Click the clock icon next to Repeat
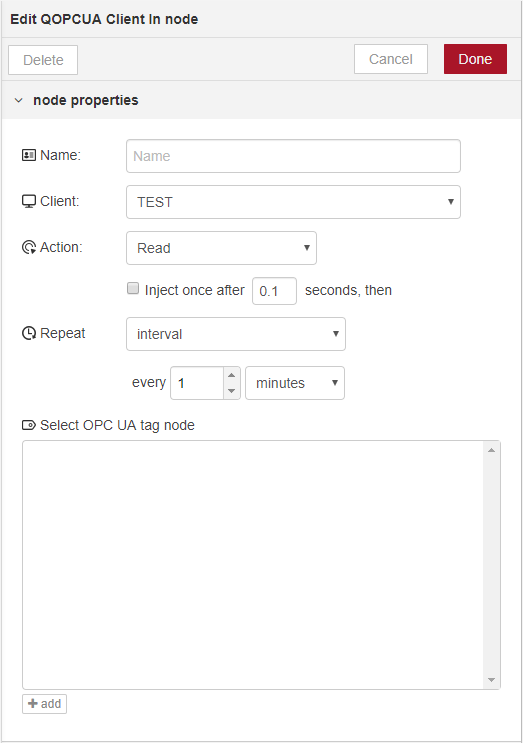 (29, 333)
